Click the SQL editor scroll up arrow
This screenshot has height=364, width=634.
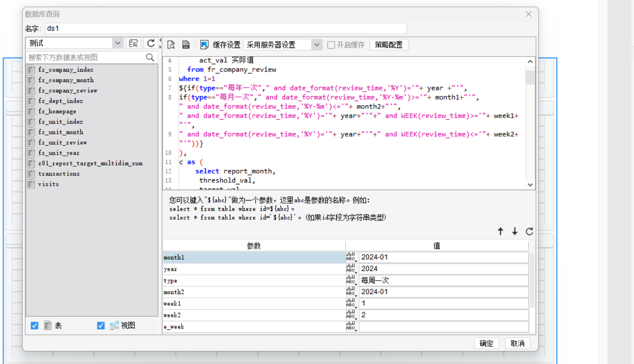[530, 62]
